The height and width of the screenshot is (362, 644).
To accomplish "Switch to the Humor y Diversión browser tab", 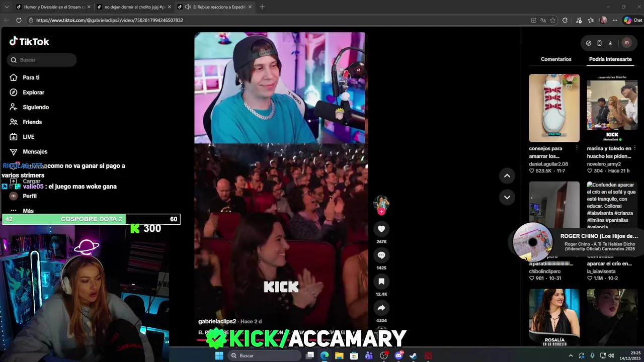I will [53, 7].
